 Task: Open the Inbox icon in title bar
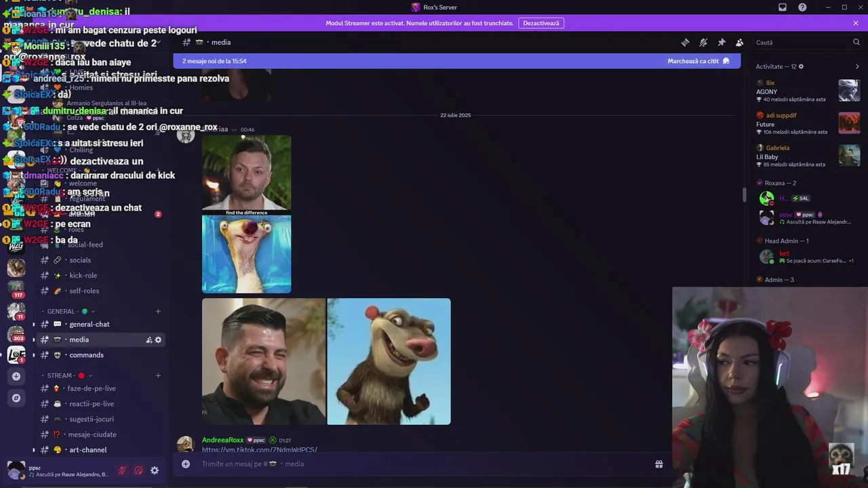[783, 7]
